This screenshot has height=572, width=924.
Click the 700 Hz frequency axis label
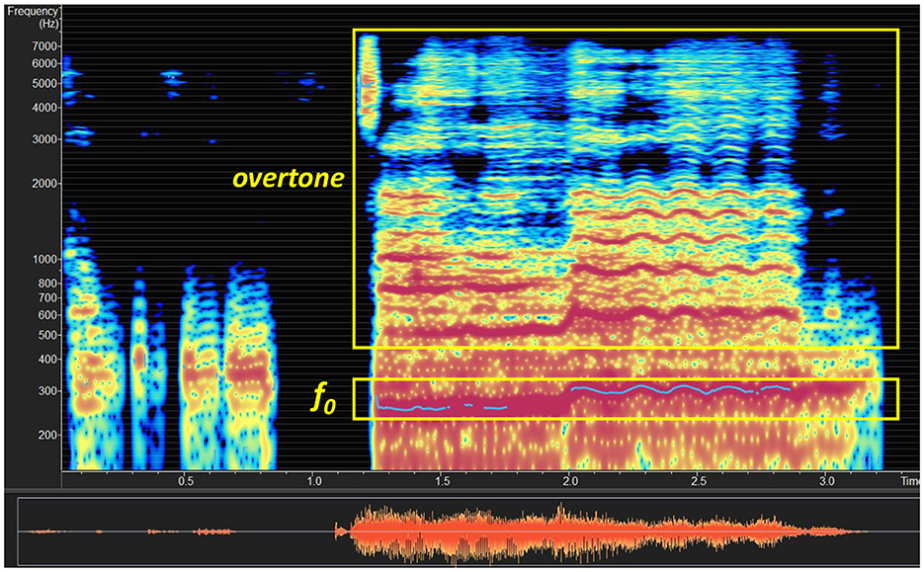click(x=47, y=298)
